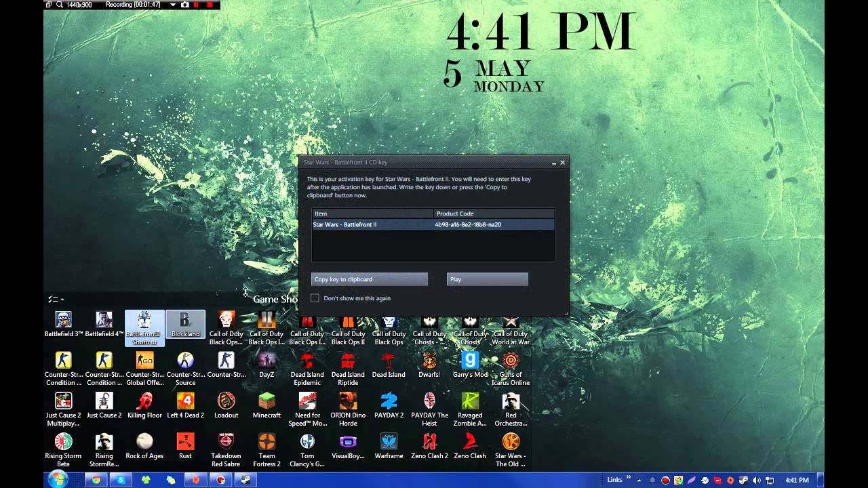Select the Ravaged Zombie Apocalypse icon
This screenshot has height=488, width=868.
click(x=470, y=409)
